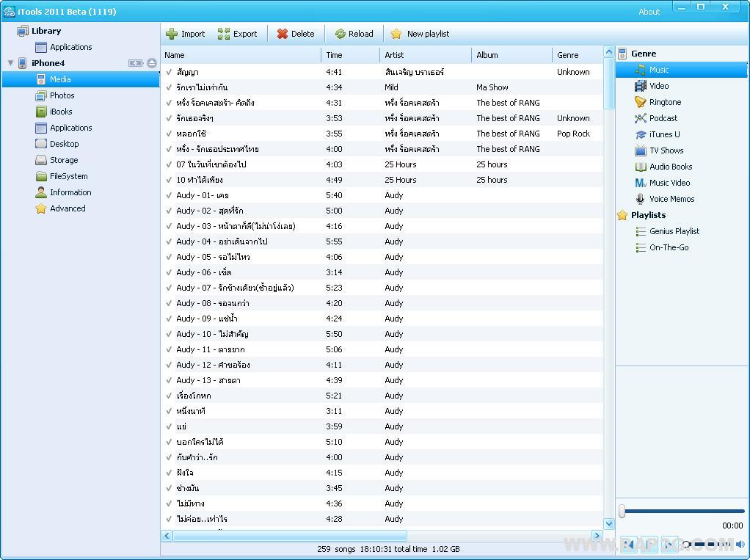Sort songs by Artist column
Screen dimensions: 750x560
(x=426, y=55)
